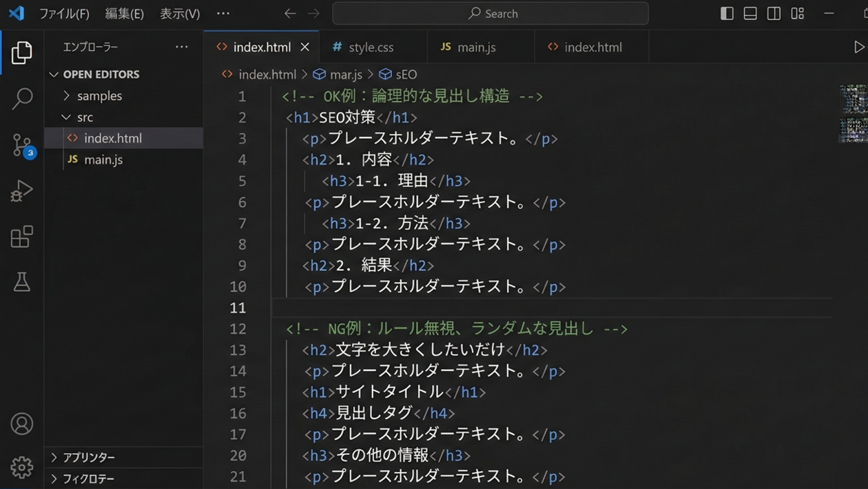Viewport: 868px width, 489px height.
Task: Open the 表示(V) menu
Action: 180,14
